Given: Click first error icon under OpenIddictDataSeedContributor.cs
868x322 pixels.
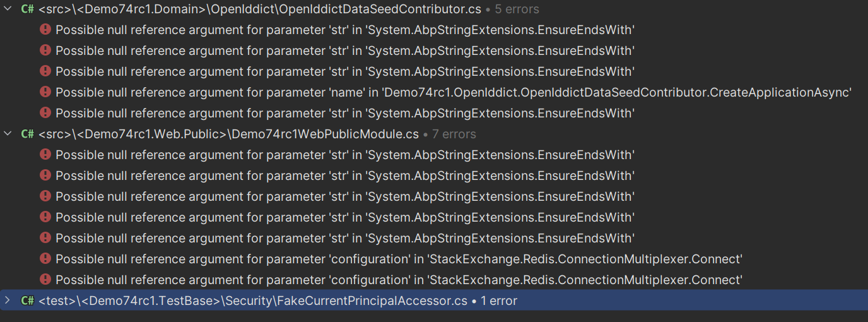Looking at the screenshot, I should [45, 30].
